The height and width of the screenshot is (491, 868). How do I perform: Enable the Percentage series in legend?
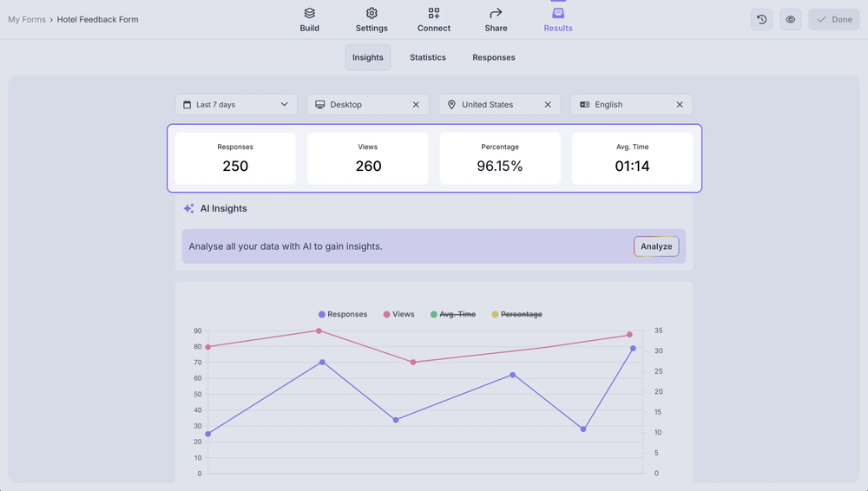pos(516,314)
